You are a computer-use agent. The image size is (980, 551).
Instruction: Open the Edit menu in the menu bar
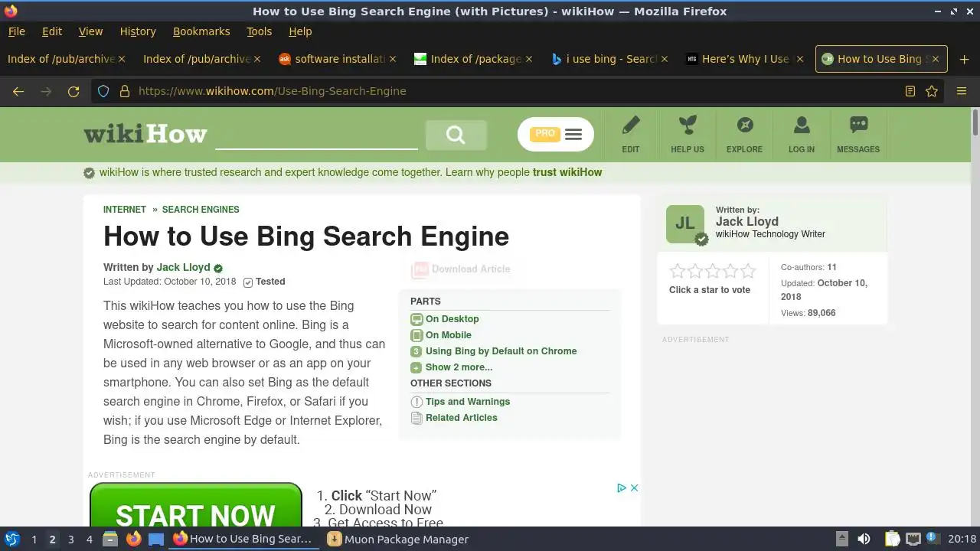click(52, 31)
